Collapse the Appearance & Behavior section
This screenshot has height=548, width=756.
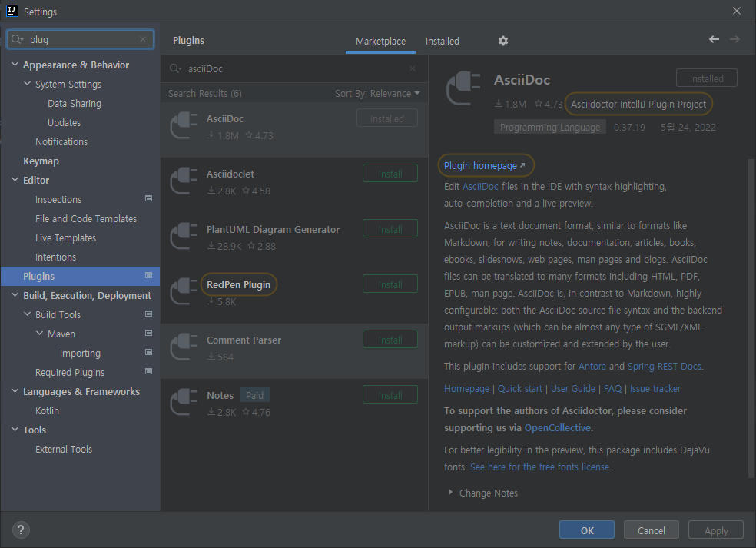(x=15, y=64)
